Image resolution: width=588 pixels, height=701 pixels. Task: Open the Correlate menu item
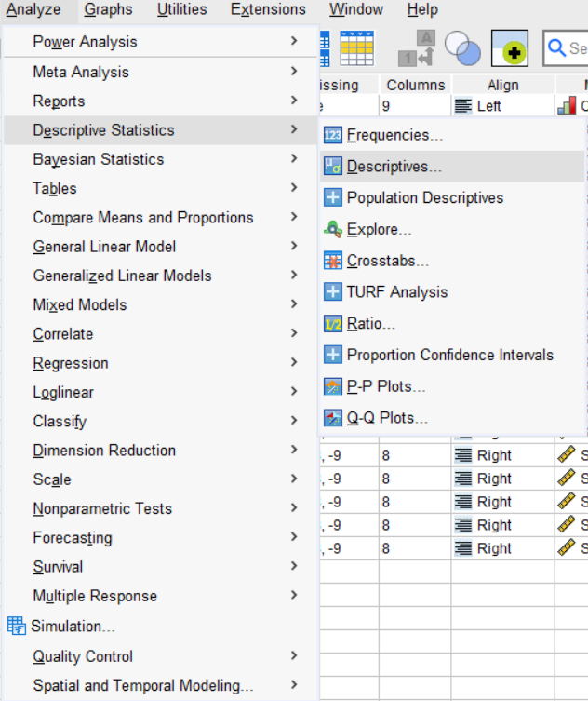click(x=160, y=333)
